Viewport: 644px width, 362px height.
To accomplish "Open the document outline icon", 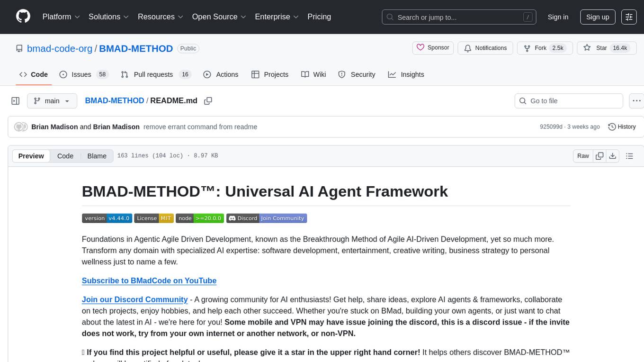I will 629,156.
